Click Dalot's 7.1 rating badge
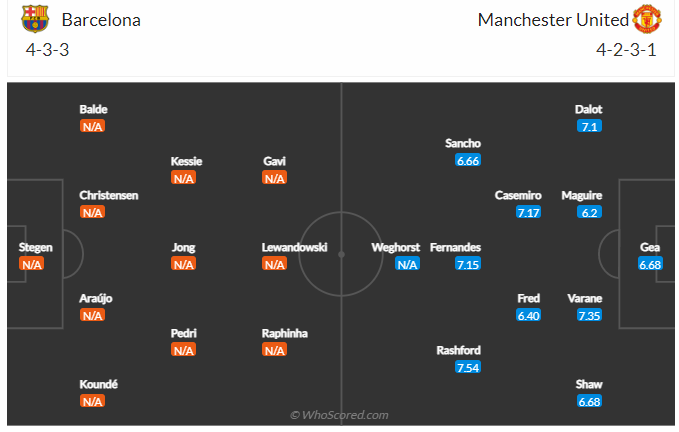 pyautogui.click(x=589, y=126)
